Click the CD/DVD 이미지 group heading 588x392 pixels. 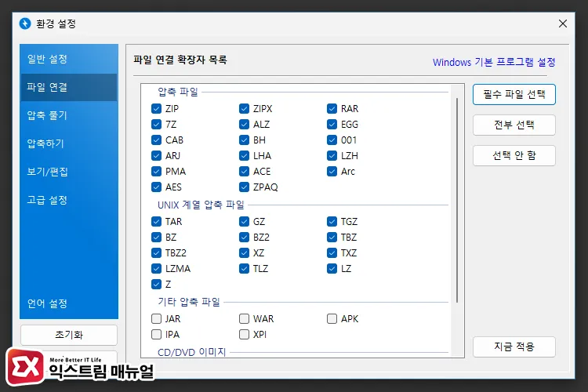[191, 352]
